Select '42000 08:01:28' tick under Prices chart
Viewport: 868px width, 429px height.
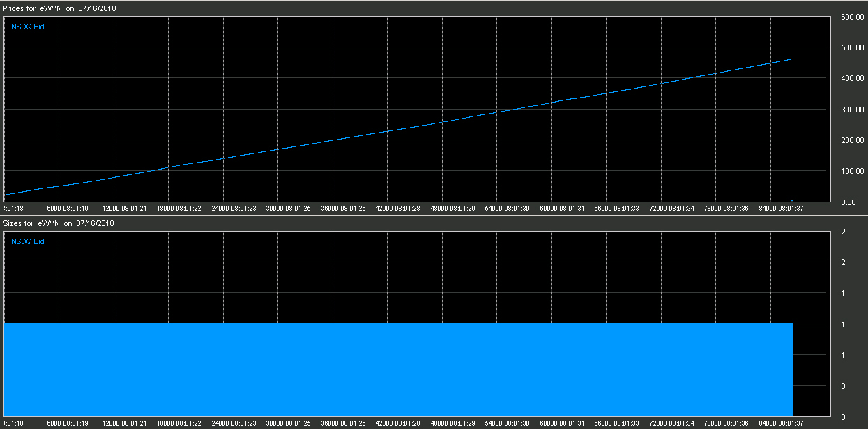398,209
